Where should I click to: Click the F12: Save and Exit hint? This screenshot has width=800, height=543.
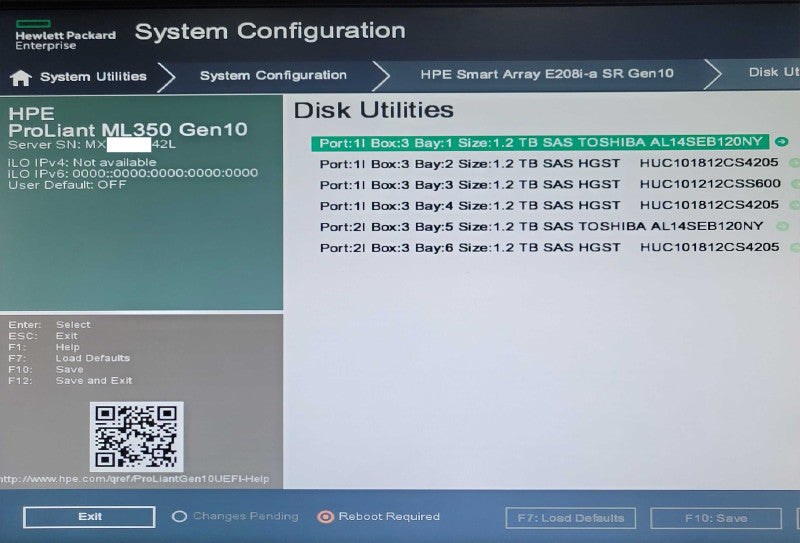click(70, 380)
